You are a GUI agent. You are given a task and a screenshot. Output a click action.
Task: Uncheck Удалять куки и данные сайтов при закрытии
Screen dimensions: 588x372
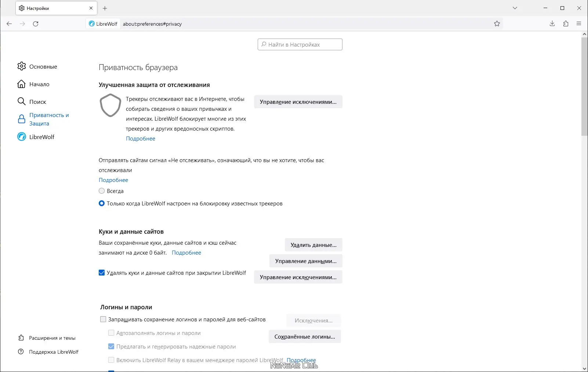102,273
